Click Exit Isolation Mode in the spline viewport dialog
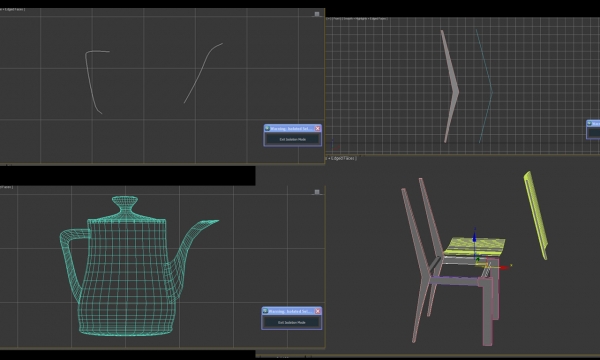600x360 pixels. pos(293,139)
